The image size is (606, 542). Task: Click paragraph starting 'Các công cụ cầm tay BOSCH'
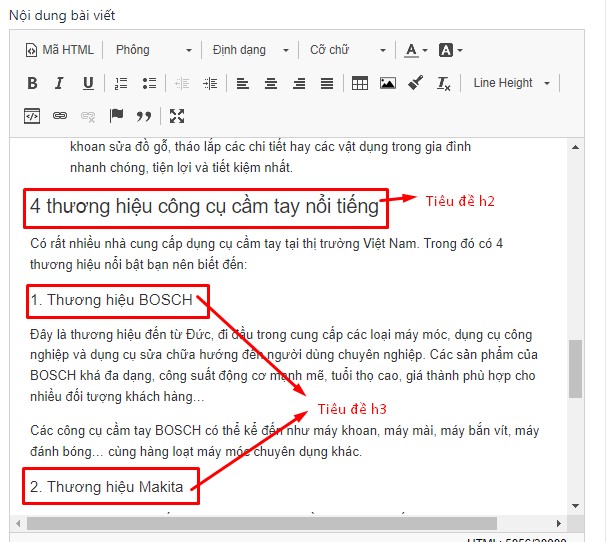pos(284,441)
